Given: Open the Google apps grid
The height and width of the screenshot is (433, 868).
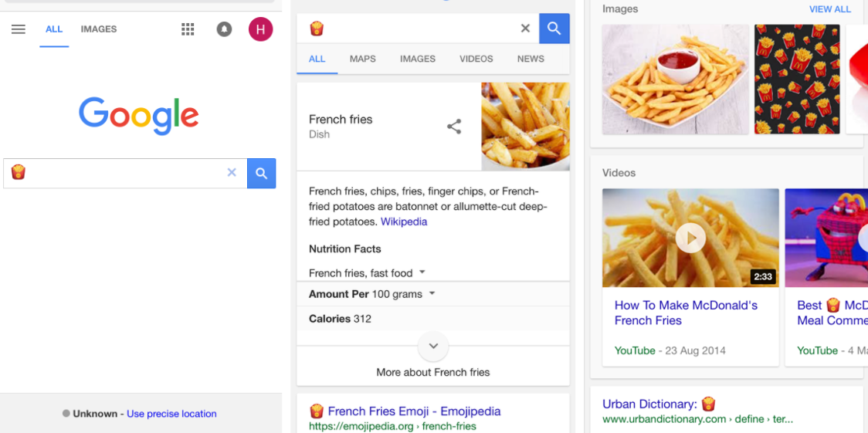Looking at the screenshot, I should (x=188, y=29).
